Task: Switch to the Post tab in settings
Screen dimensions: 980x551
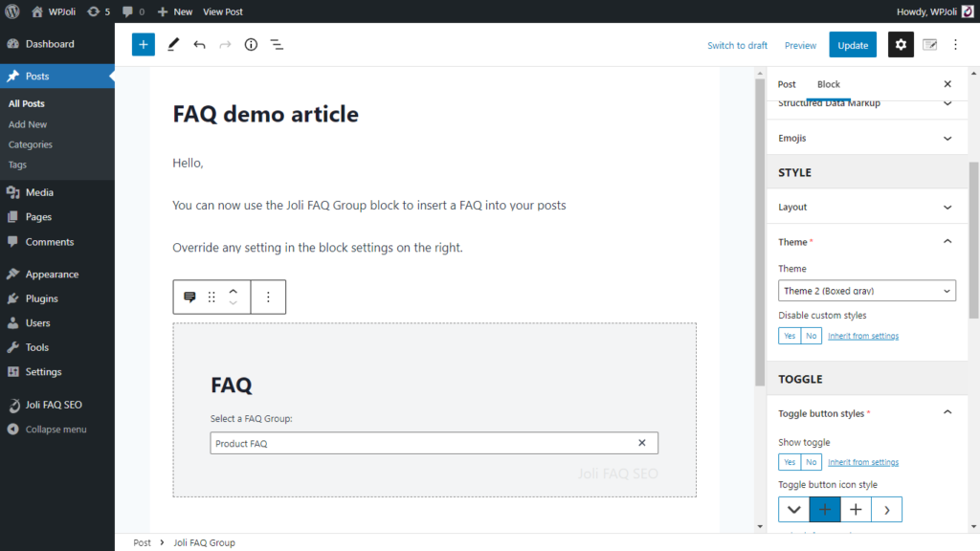Action: tap(786, 84)
